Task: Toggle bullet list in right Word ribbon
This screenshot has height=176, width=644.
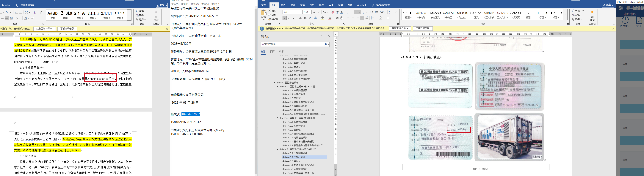Action: (349, 12)
